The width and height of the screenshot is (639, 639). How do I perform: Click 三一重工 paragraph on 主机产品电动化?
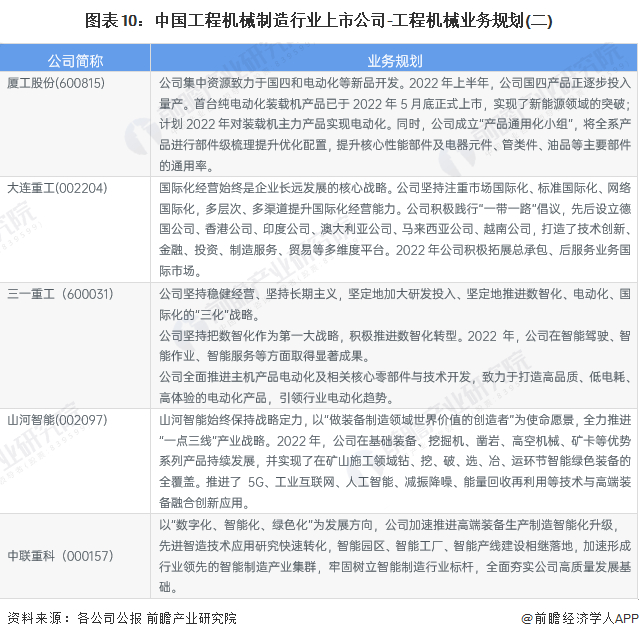point(394,387)
